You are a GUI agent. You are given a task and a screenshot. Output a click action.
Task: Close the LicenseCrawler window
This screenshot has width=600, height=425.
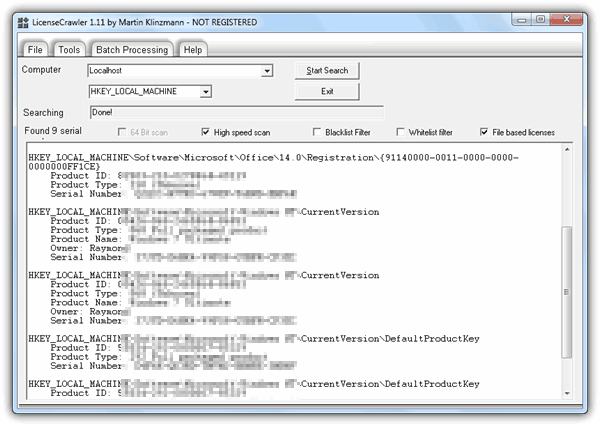tap(567, 20)
